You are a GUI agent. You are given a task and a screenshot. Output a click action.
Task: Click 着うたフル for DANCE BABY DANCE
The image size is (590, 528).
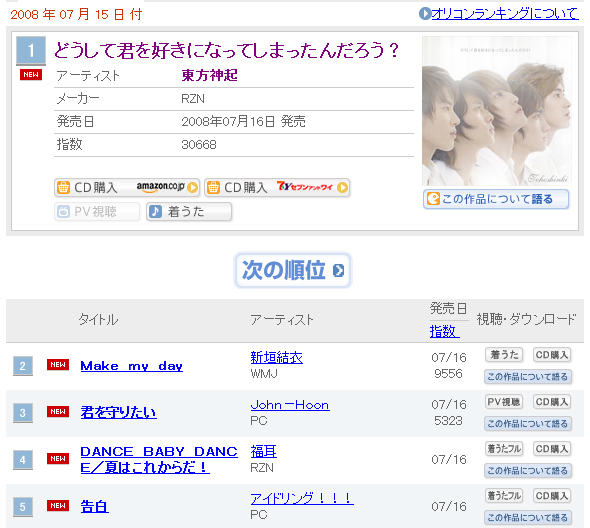pos(504,449)
